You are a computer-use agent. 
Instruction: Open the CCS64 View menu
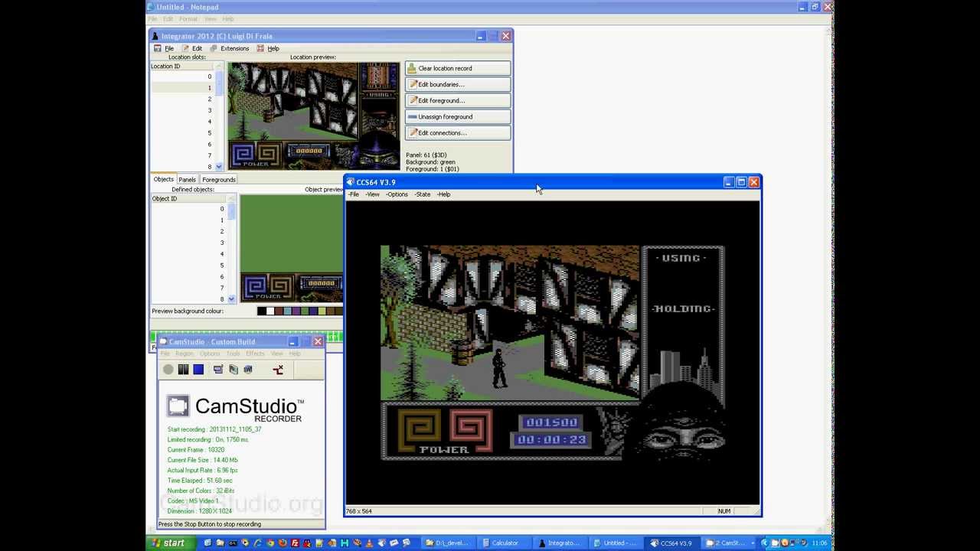(x=373, y=194)
